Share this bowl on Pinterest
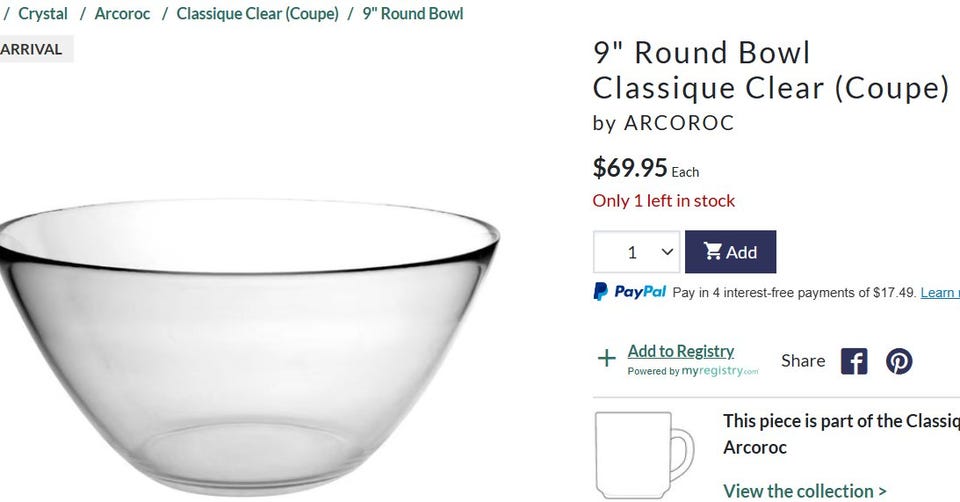This screenshot has width=960, height=502. (899, 361)
